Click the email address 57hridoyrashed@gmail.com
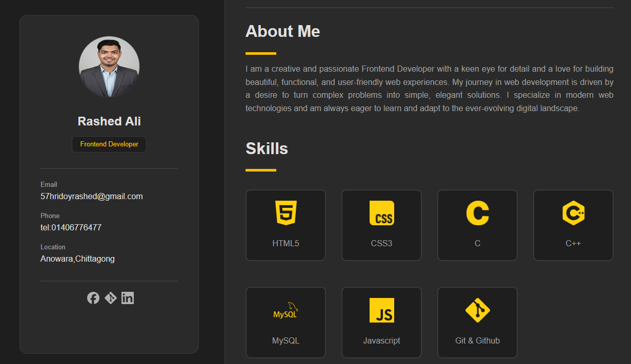The height and width of the screenshot is (364, 631). coord(92,197)
